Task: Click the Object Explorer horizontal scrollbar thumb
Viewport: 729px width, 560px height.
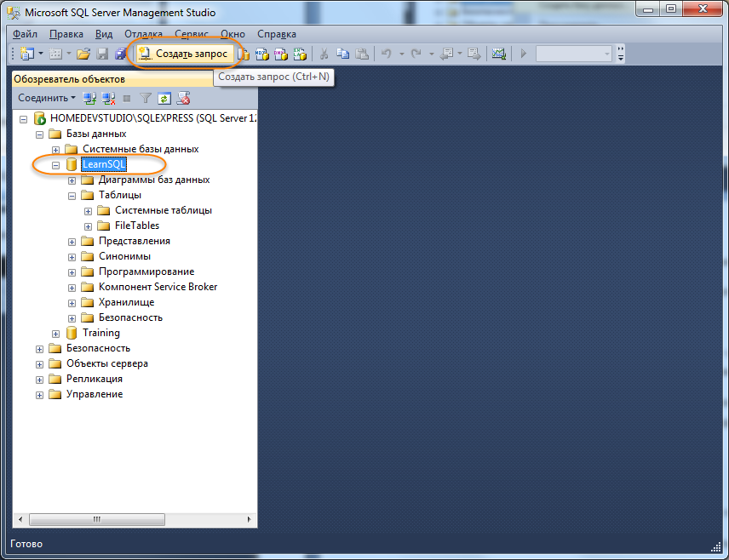Action: click(97, 519)
